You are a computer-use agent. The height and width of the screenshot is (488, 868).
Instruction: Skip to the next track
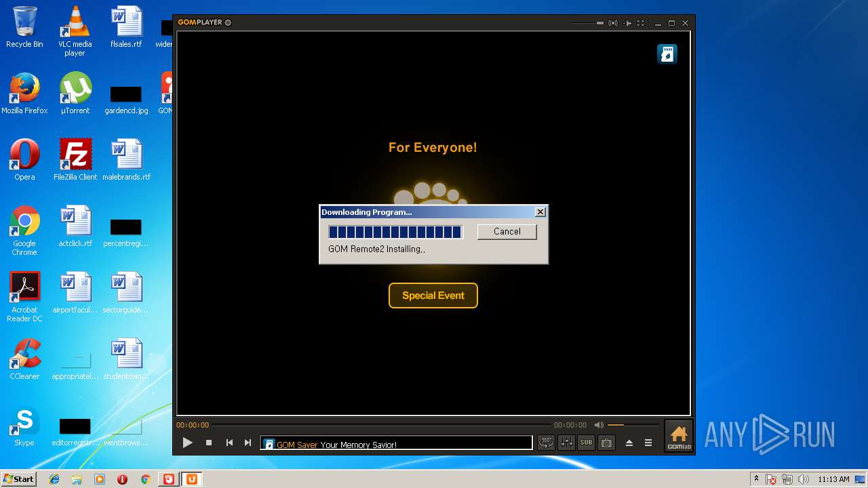tap(248, 443)
